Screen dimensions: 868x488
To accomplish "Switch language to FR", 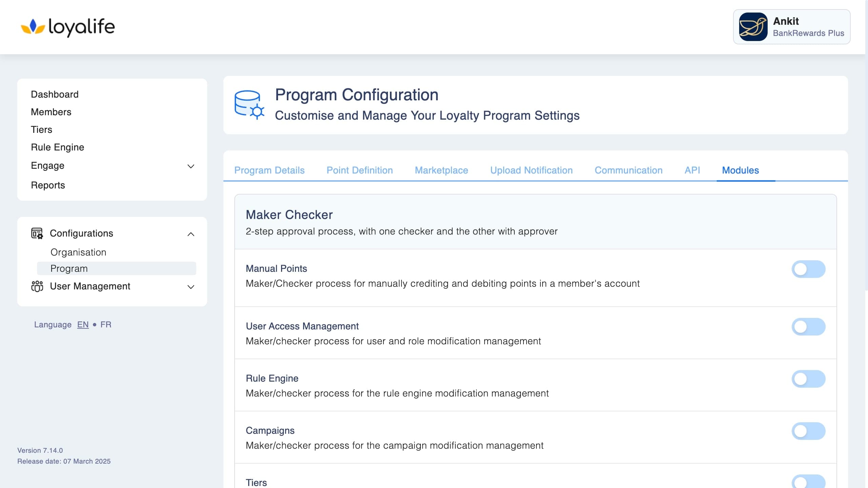I will point(106,325).
